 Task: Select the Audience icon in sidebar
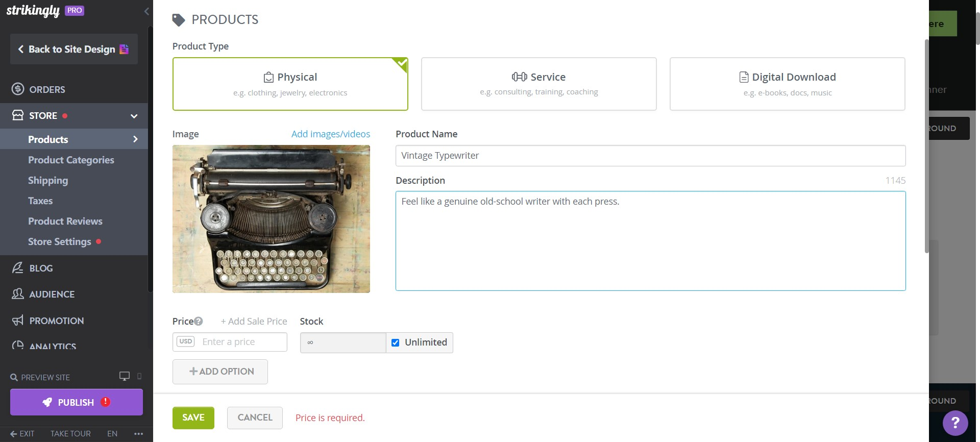tap(18, 294)
